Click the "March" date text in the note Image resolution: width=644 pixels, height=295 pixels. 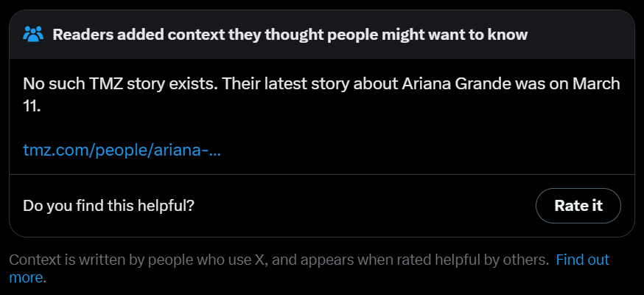pos(597,83)
